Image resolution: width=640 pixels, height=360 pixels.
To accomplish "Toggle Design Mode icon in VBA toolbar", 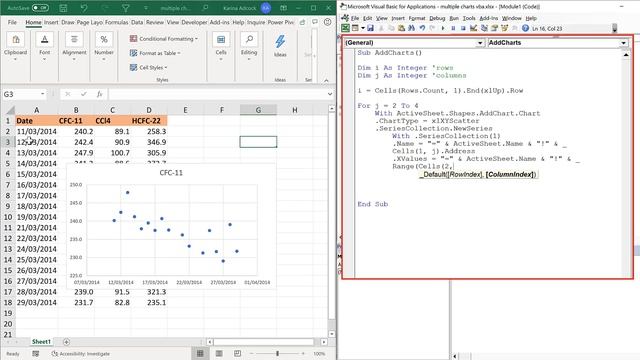I will tap(473, 28).
